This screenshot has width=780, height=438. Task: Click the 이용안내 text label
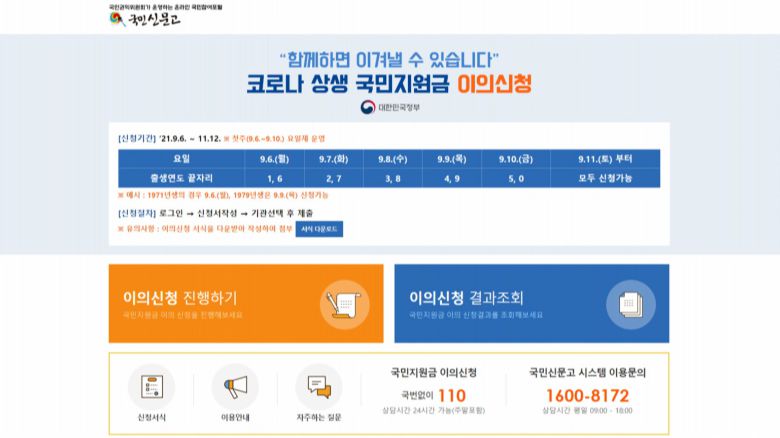[x=234, y=416]
